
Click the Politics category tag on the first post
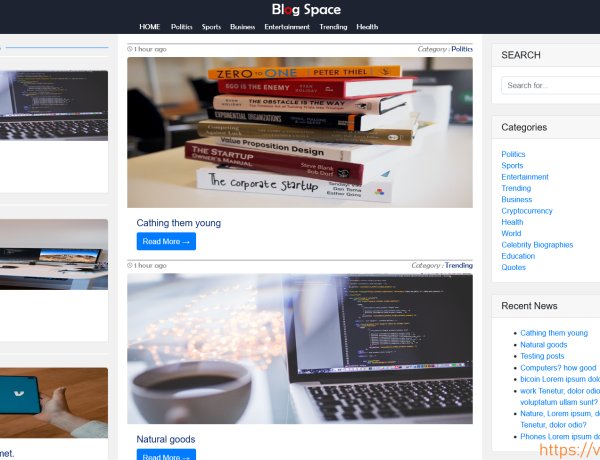pyautogui.click(x=462, y=49)
